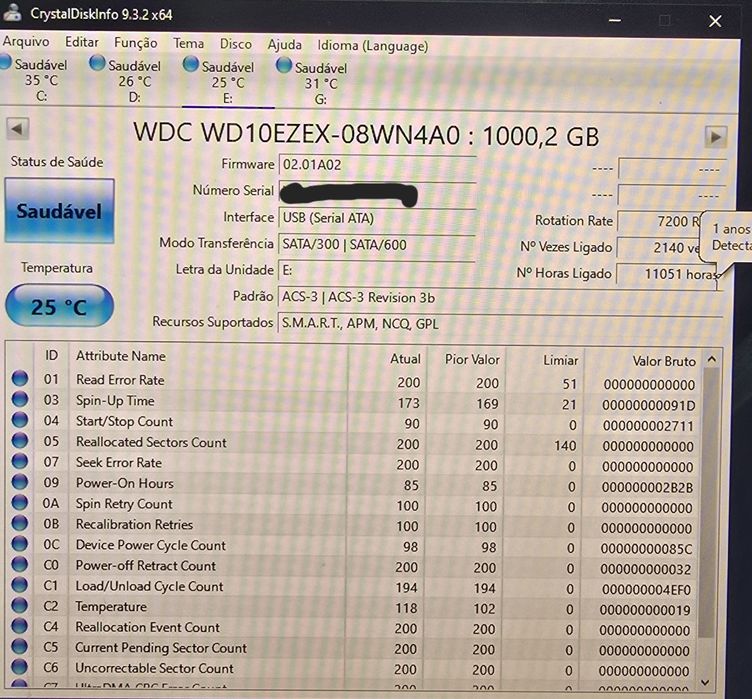Click the Modo Transferência field
The width and height of the screenshot is (752, 699).
pos(377,245)
